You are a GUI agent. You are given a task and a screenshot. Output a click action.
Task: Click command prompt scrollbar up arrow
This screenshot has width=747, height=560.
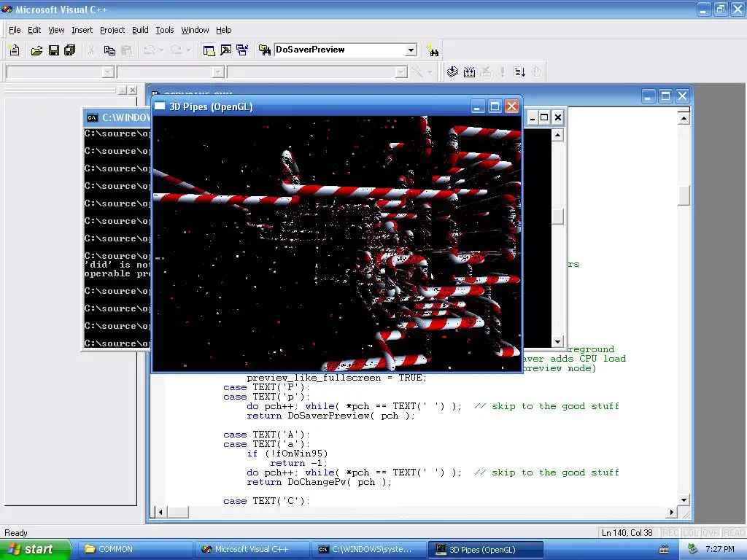557,135
